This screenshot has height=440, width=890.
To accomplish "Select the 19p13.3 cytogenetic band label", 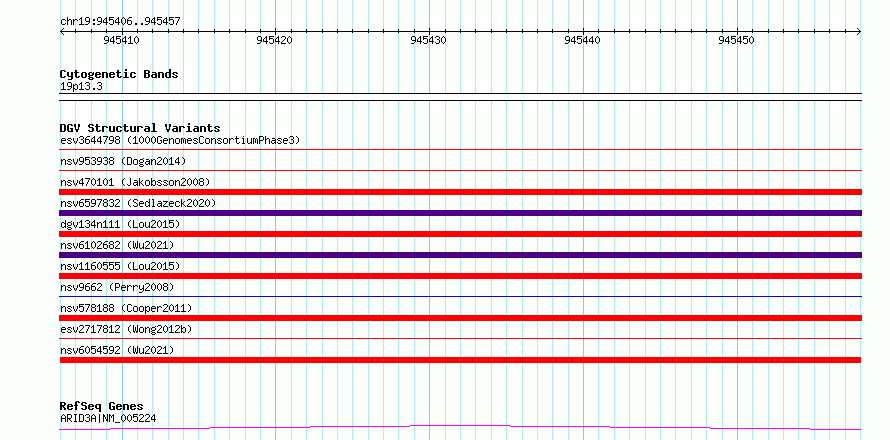I will (81, 86).
